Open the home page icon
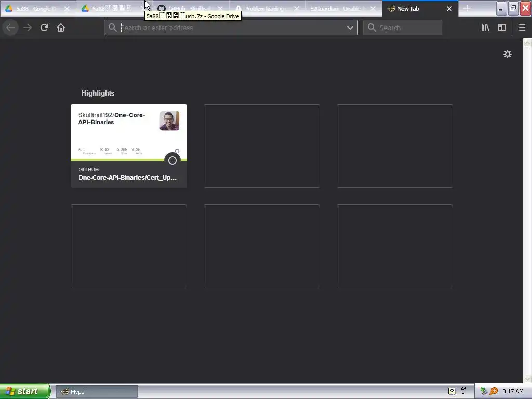This screenshot has width=532, height=399. (61, 28)
